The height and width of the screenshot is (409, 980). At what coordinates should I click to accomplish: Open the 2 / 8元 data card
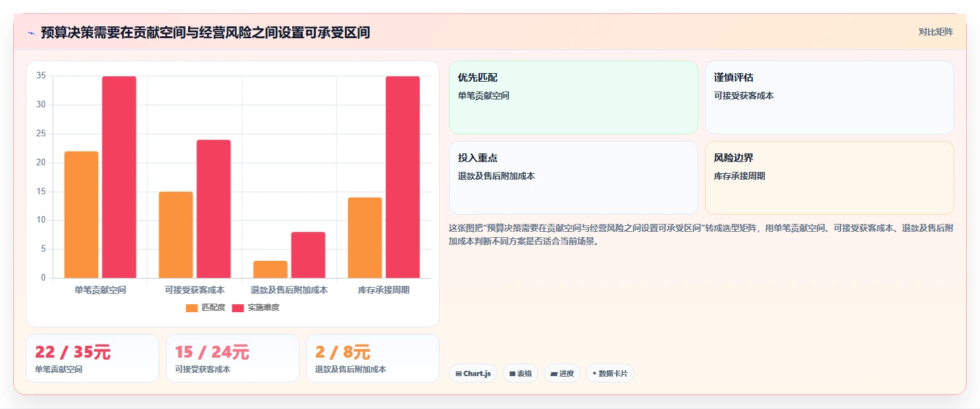coord(373,358)
